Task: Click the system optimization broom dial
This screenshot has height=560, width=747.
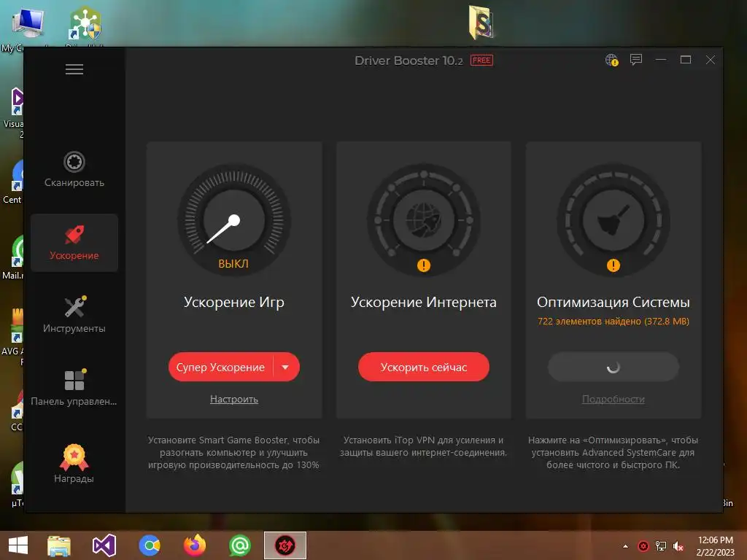Action: pos(613,220)
